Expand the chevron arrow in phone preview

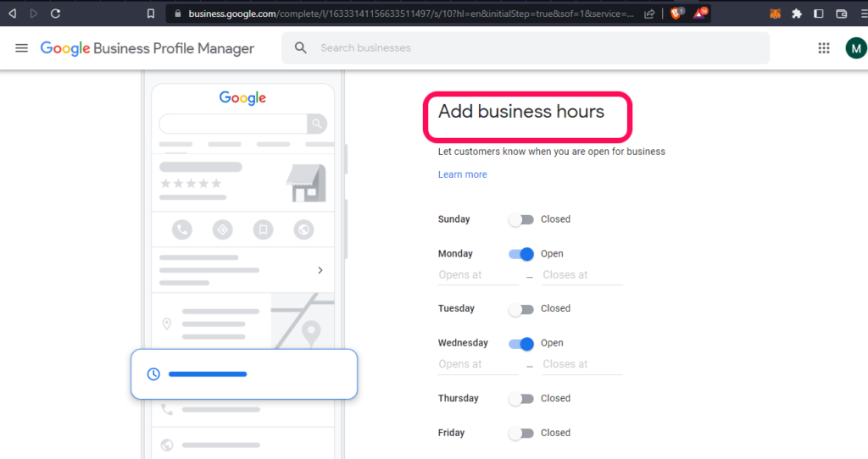320,270
